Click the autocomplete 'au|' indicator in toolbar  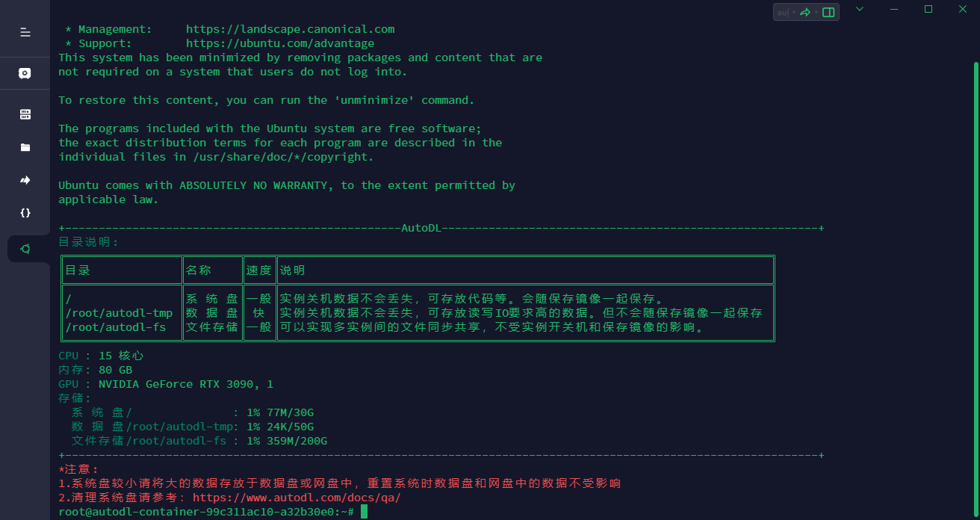click(783, 12)
